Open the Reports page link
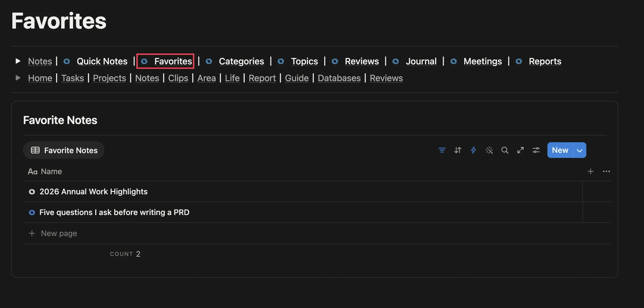This screenshot has height=308, width=644. 545,61
